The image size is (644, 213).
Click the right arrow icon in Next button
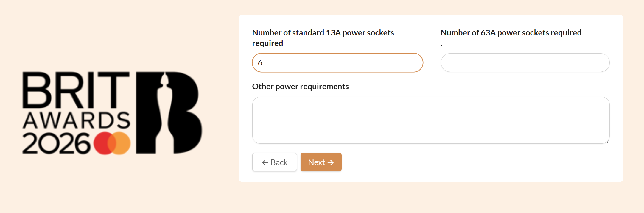(331, 162)
